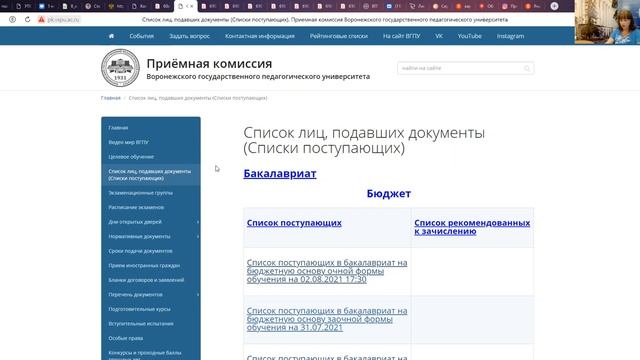Open События in top navigation

pyautogui.click(x=141, y=36)
